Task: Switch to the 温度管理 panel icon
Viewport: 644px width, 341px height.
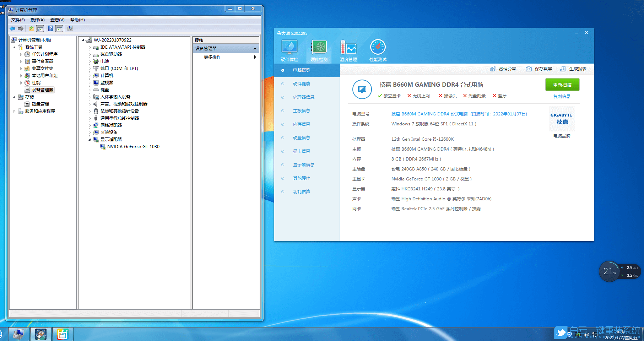Action: [x=348, y=50]
